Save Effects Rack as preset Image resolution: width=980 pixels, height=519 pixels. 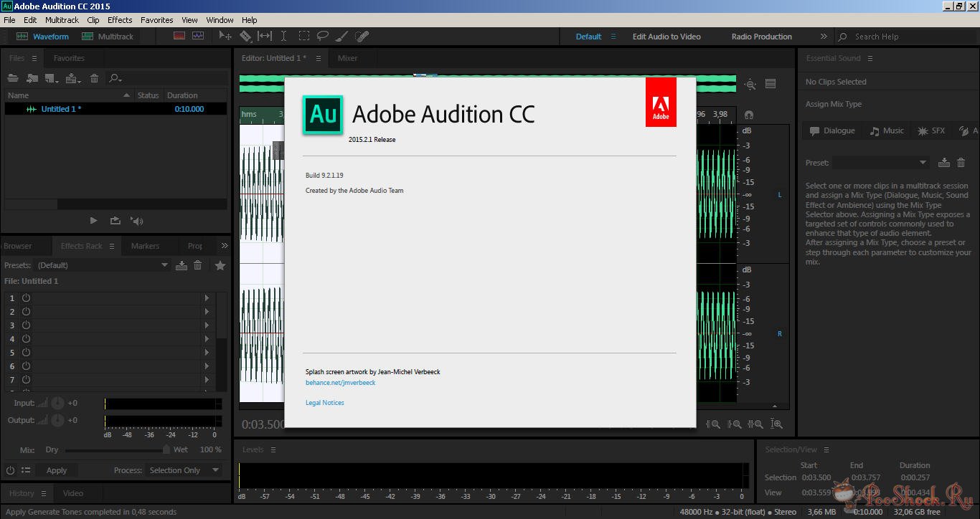coord(182,265)
